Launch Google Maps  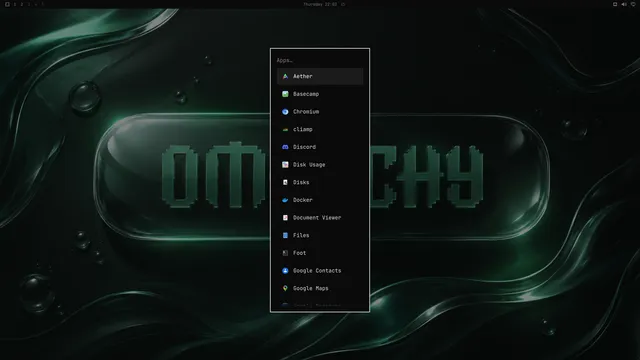tap(320, 288)
